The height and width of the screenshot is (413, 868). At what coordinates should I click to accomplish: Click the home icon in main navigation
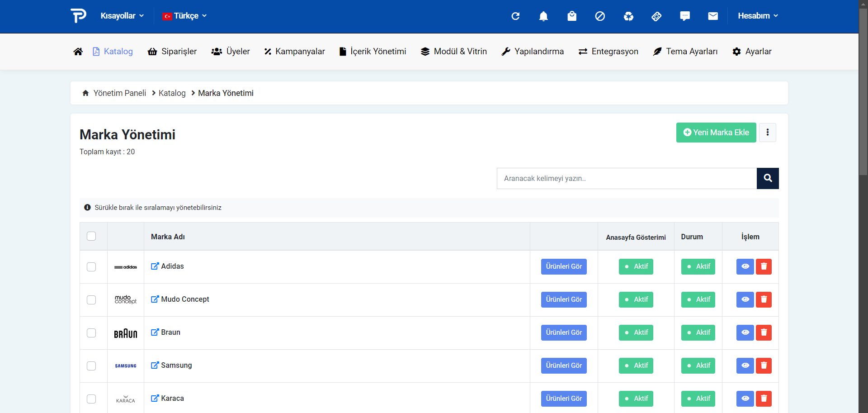point(78,52)
